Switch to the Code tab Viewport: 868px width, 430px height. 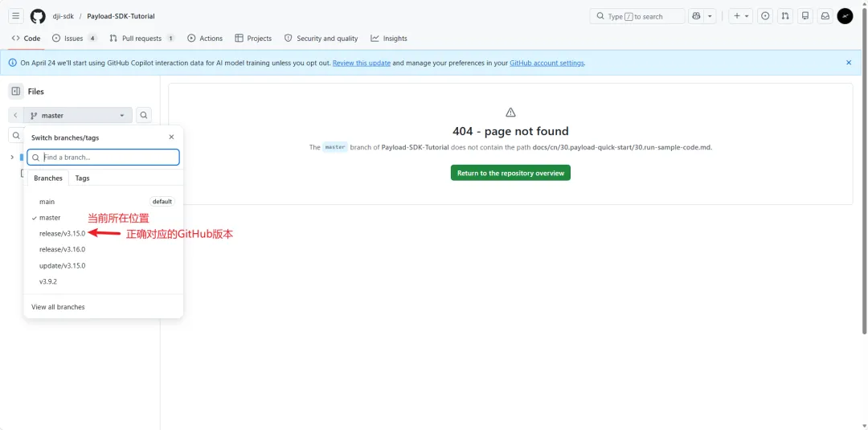[26, 39]
